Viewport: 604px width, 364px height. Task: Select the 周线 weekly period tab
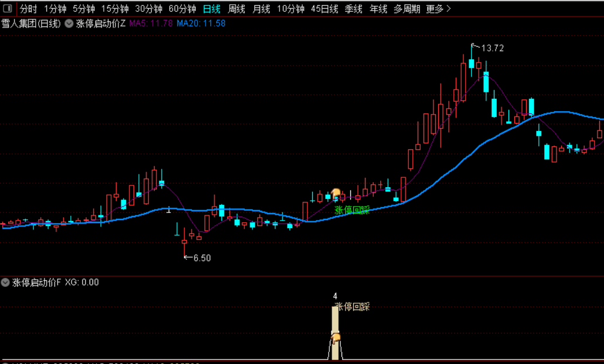[237, 9]
